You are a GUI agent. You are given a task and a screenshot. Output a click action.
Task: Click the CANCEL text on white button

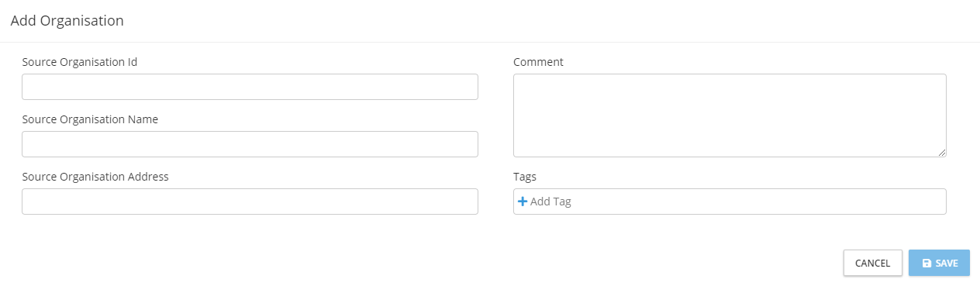tap(872, 264)
